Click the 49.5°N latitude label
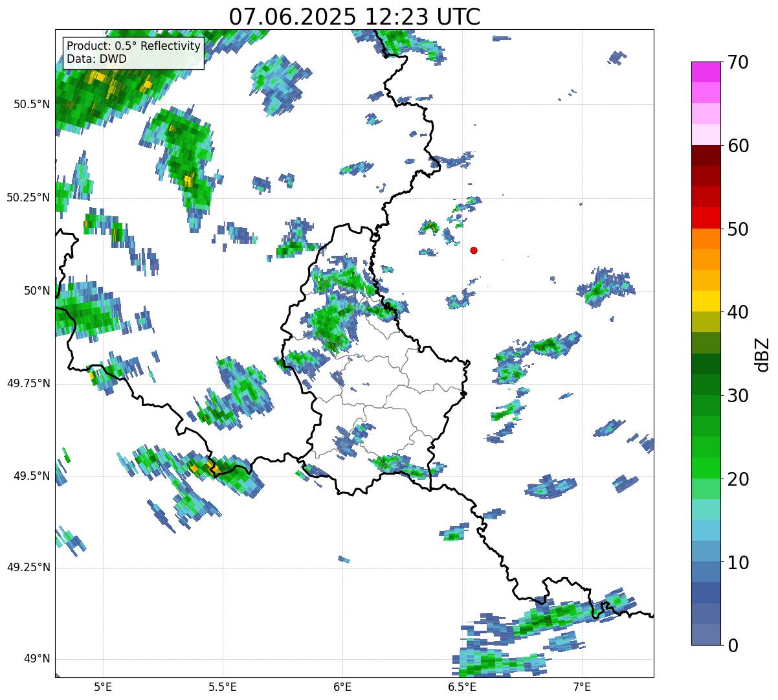The height and width of the screenshot is (700, 778). coord(32,476)
